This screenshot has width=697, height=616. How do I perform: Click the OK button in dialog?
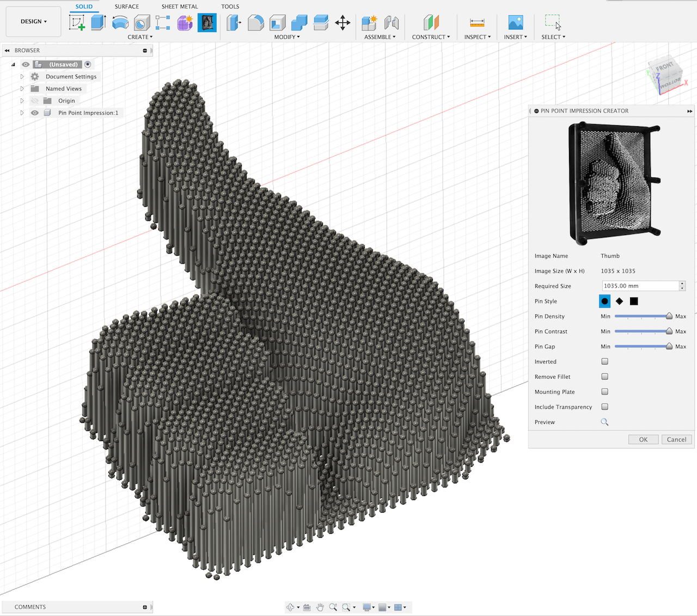point(643,440)
